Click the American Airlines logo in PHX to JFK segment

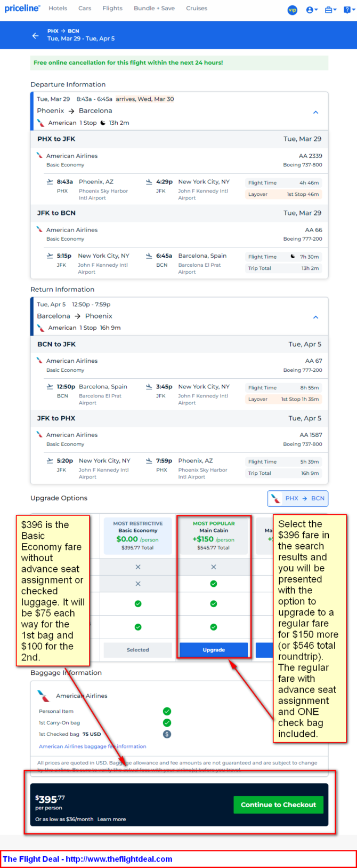tap(39, 156)
